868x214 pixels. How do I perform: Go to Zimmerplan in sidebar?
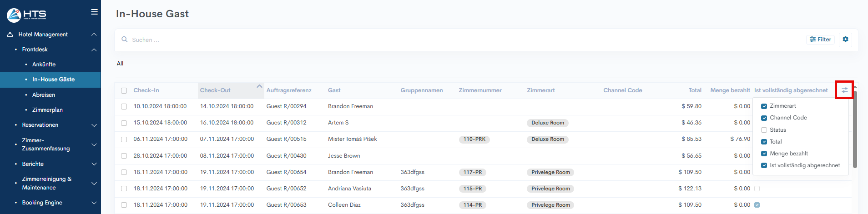click(47, 110)
